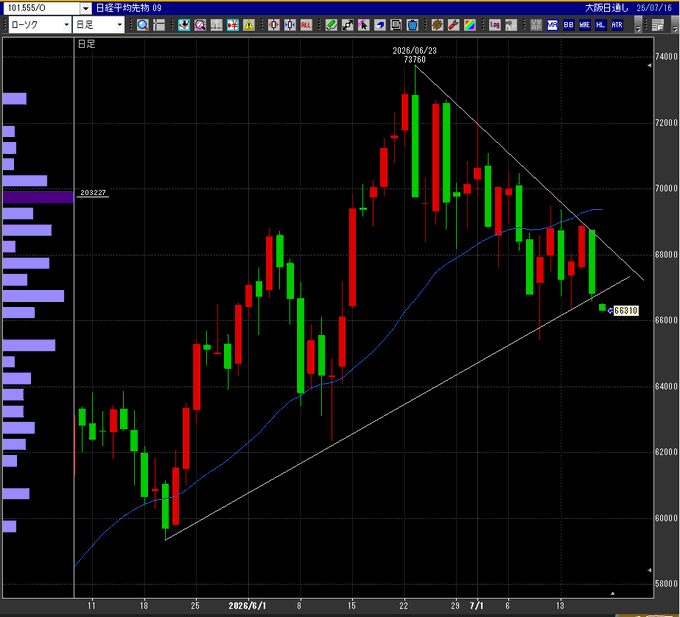This screenshot has height=617, width=680.
Task: Toggle the Log scale icon
Action: click(x=494, y=25)
